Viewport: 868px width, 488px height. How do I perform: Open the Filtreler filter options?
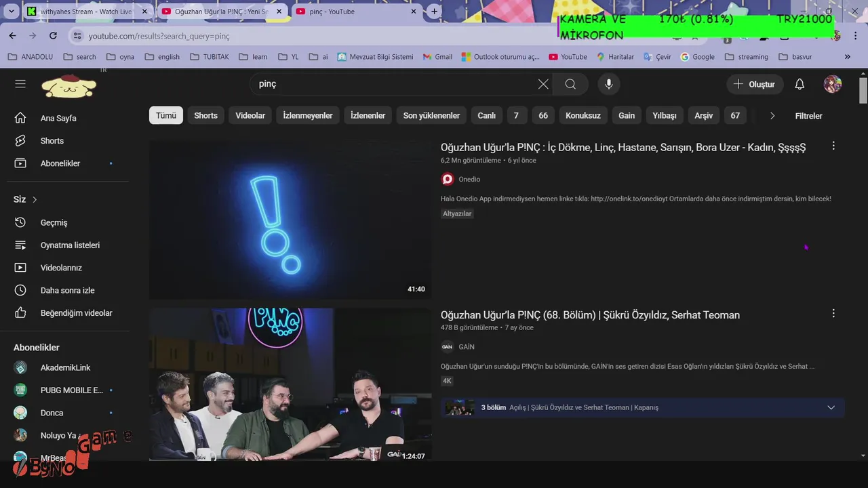[x=808, y=116]
